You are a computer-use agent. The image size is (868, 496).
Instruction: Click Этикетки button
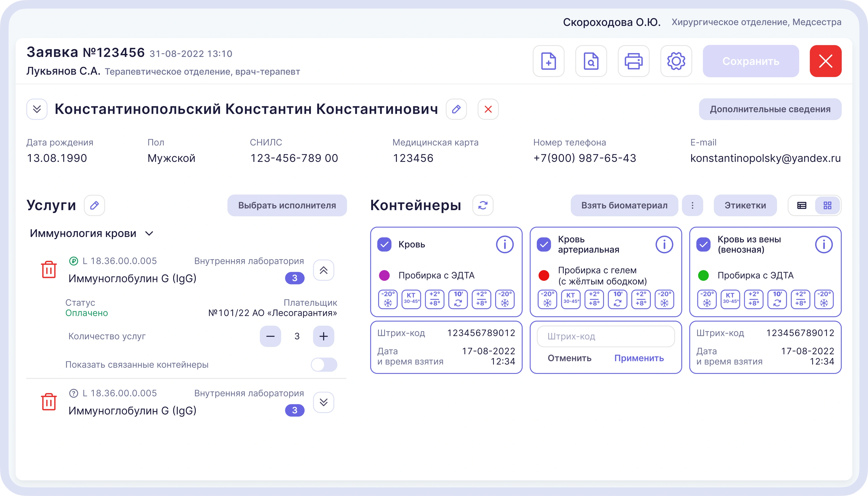[745, 205]
